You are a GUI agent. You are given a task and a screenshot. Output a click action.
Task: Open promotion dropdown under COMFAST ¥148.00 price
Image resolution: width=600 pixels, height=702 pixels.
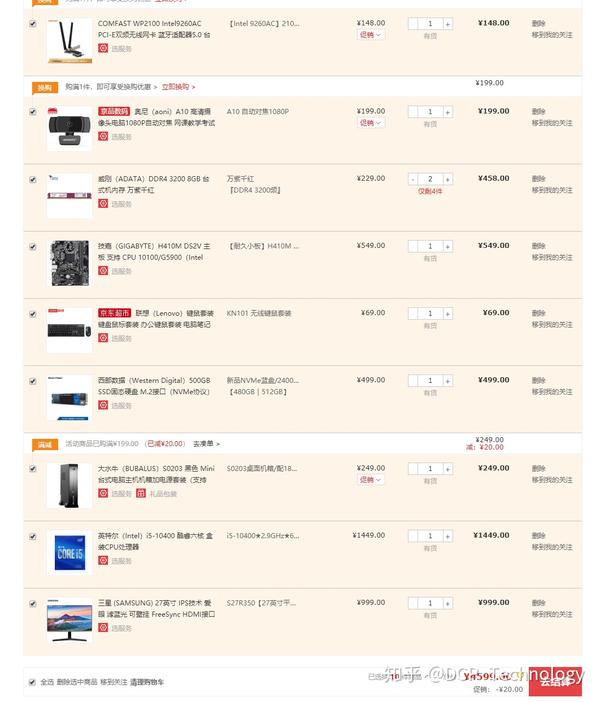click(370, 35)
